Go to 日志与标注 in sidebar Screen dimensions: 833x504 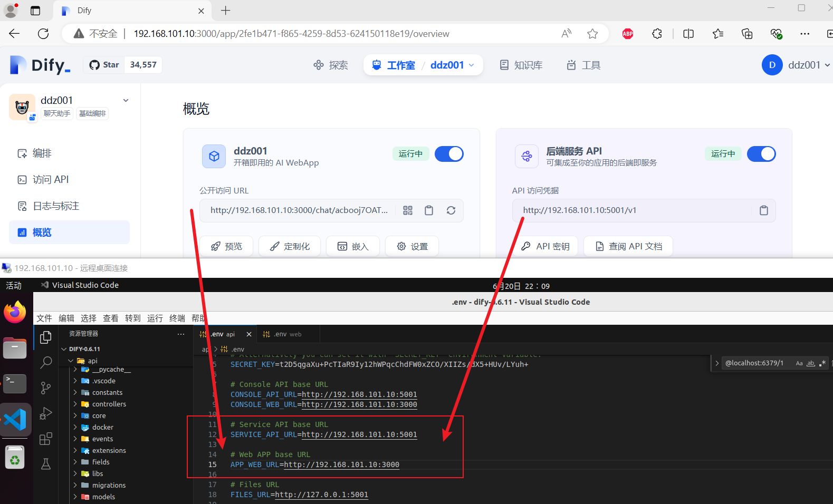69,206
